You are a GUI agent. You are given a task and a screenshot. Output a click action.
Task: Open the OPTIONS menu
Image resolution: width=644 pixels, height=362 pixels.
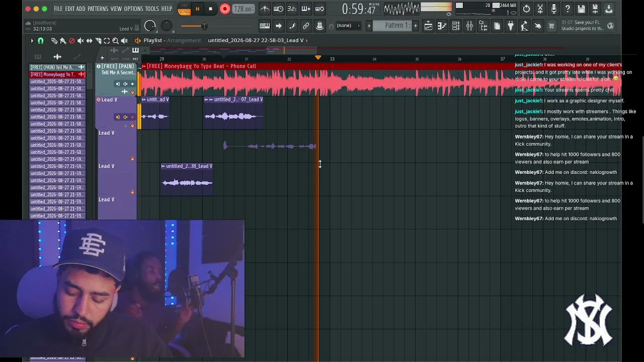[133, 9]
